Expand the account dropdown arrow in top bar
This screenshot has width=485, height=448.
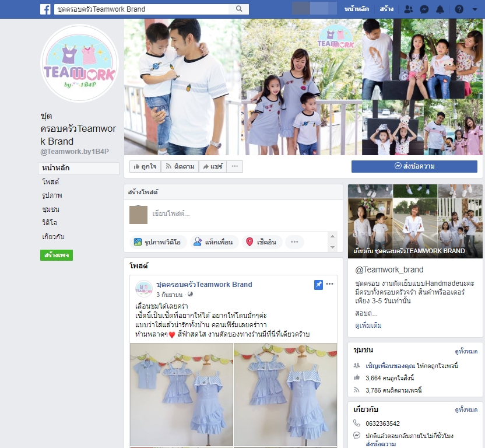point(475,9)
